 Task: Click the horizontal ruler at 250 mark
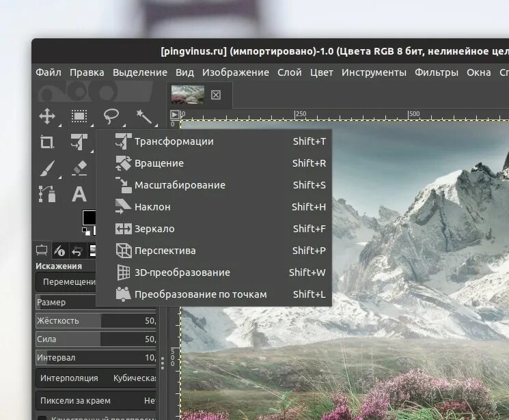coord(301,114)
